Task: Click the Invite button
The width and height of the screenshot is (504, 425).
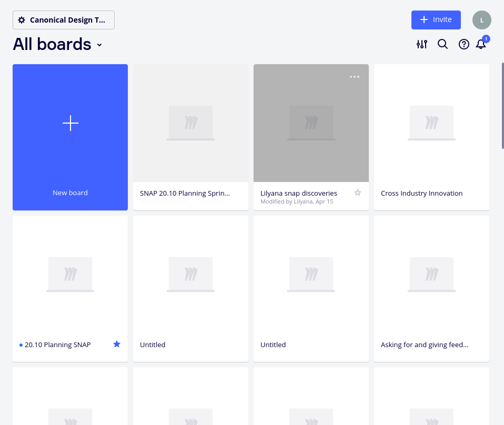Action: 436,20
